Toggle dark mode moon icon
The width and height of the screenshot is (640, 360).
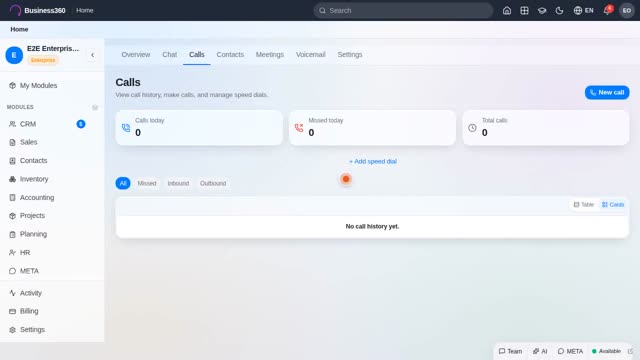coord(560,11)
